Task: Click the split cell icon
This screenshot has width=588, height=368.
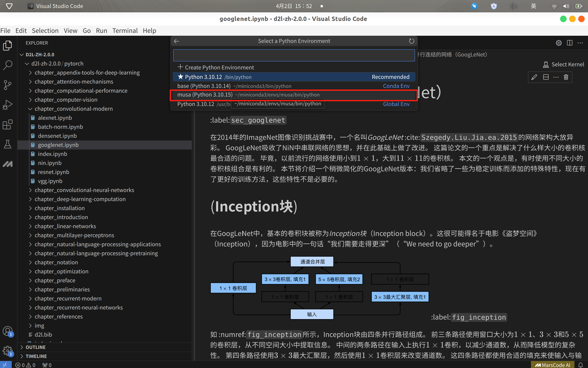Action: click(546, 77)
